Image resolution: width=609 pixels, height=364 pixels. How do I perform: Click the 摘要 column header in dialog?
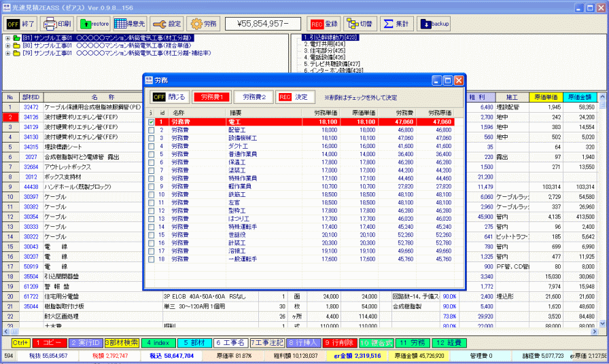(264, 113)
